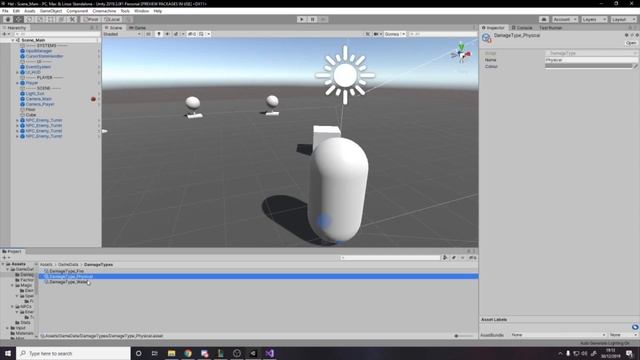Toggle hidden objects visibility counter

pyautogui.click(x=192, y=34)
